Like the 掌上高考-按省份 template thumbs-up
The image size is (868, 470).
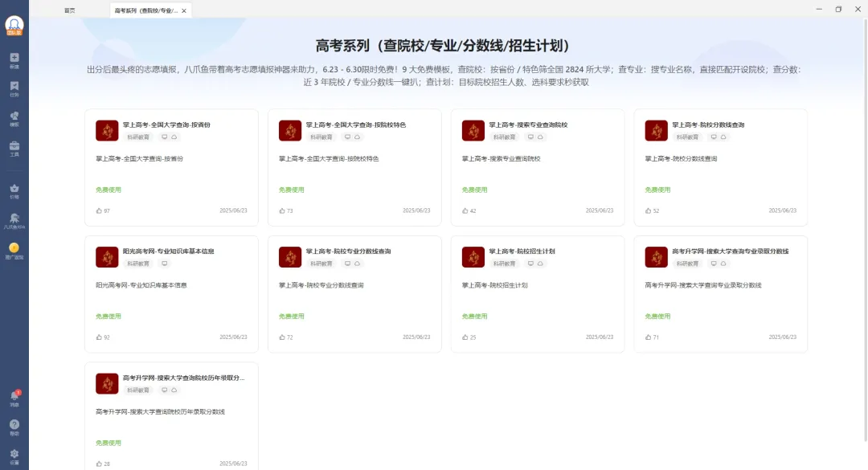pos(99,210)
